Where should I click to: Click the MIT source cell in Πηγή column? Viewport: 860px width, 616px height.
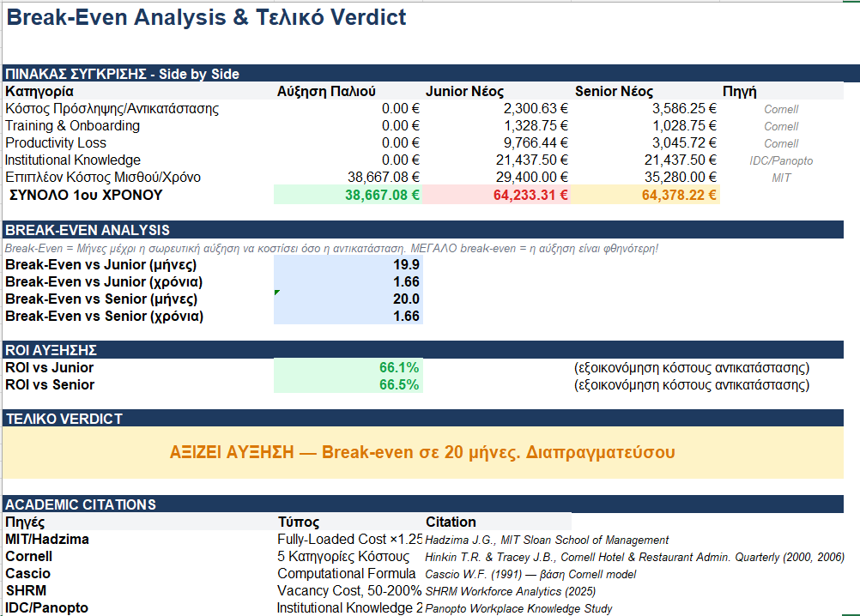pyautogui.click(x=781, y=178)
